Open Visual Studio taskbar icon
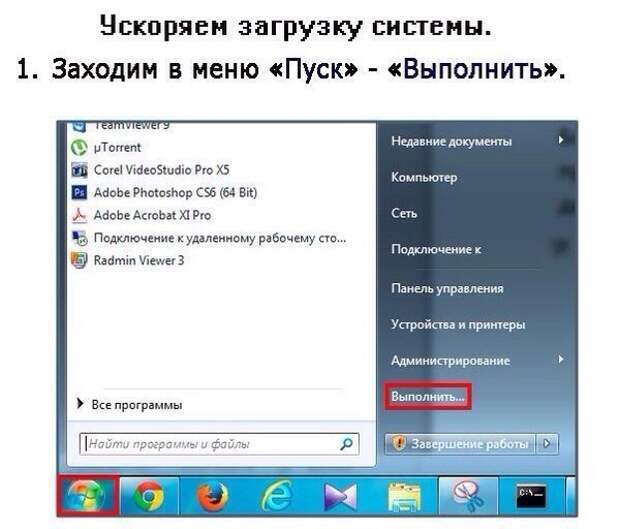 click(x=340, y=496)
